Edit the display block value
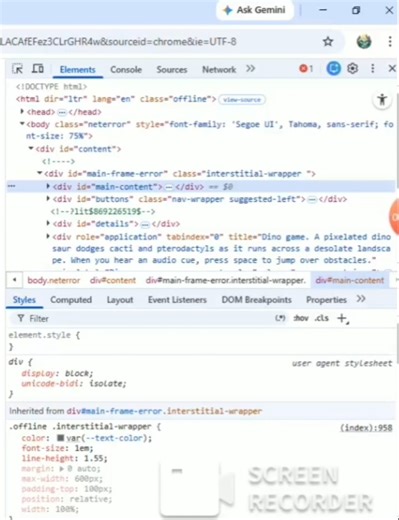Image resolution: width=399 pixels, height=520 pixels. [77, 373]
